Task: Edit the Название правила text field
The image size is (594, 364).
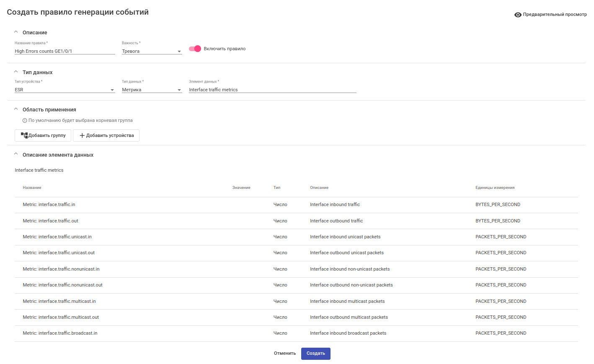Action: 65,51
